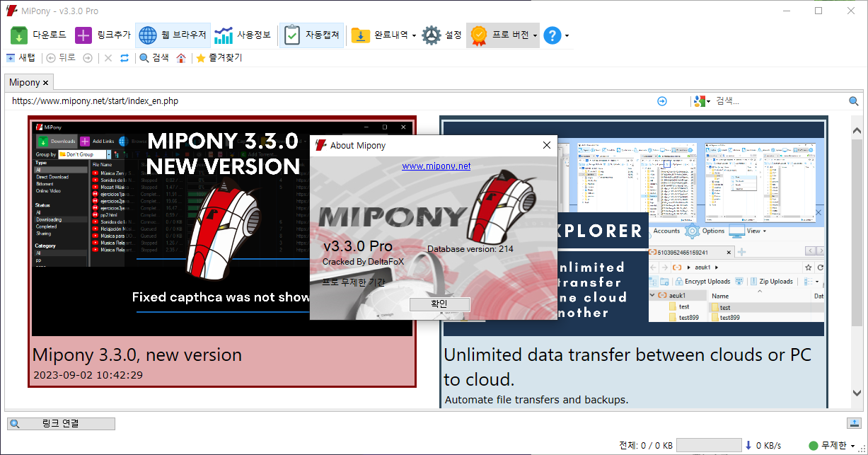This screenshot has height=455, width=868.
Task: Expand the 프로 버전 dropdown arrow
Action: pyautogui.click(x=535, y=35)
